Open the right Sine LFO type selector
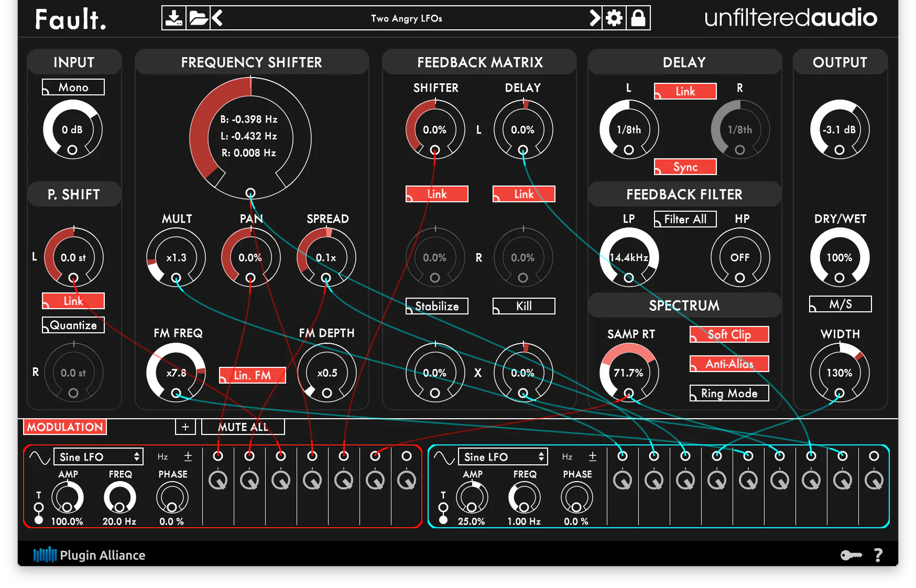The height and width of the screenshot is (588, 916). 503,456
